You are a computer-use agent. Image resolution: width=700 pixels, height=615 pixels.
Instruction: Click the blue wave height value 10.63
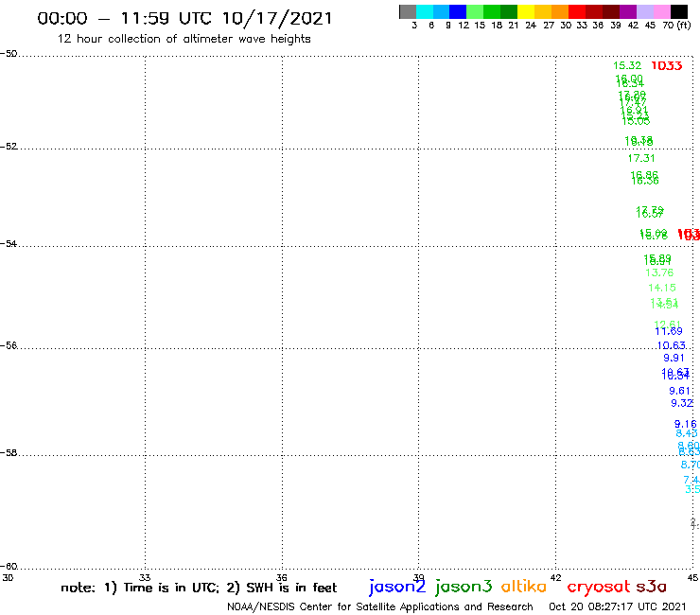pyautogui.click(x=671, y=345)
